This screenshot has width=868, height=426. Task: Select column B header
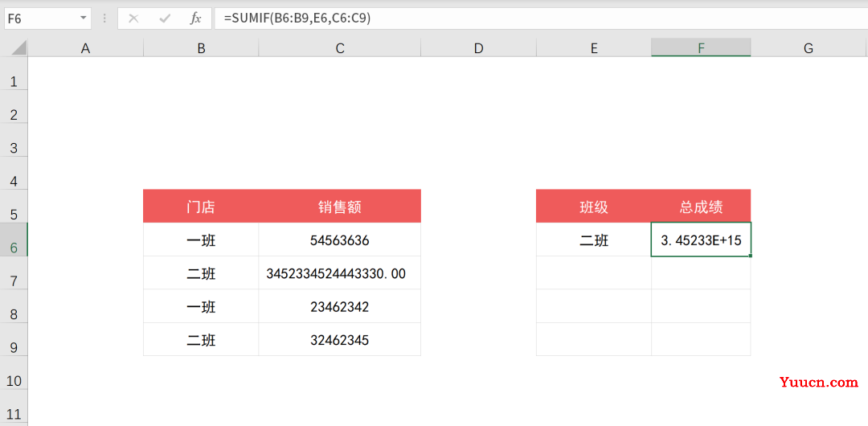[201, 48]
